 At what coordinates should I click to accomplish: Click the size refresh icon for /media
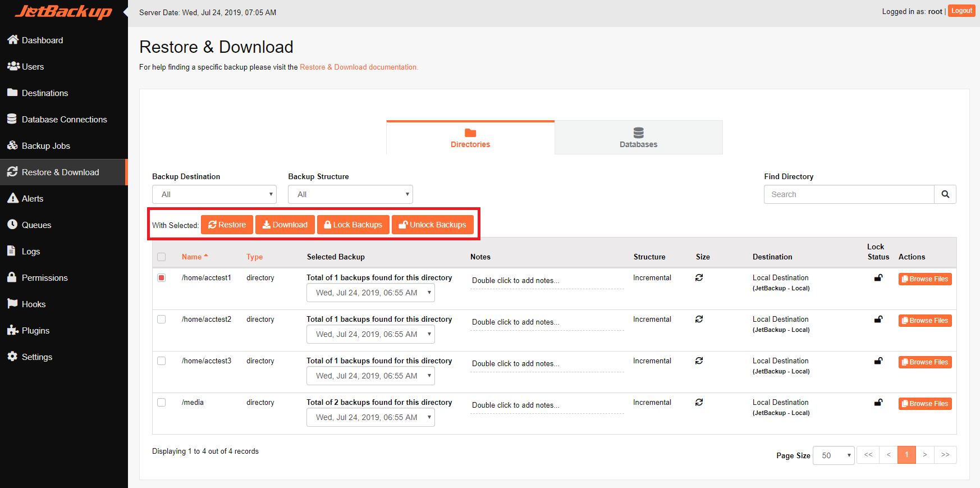tap(699, 402)
